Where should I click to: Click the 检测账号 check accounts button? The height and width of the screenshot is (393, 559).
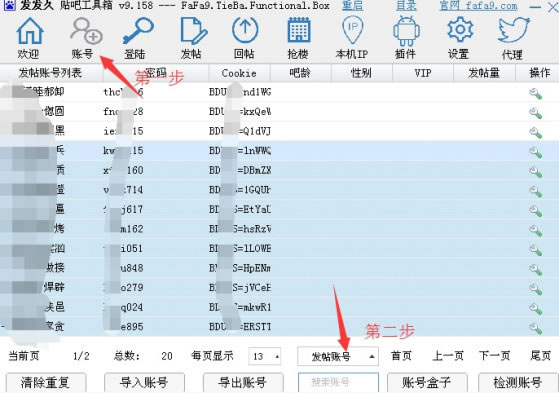coord(518,383)
